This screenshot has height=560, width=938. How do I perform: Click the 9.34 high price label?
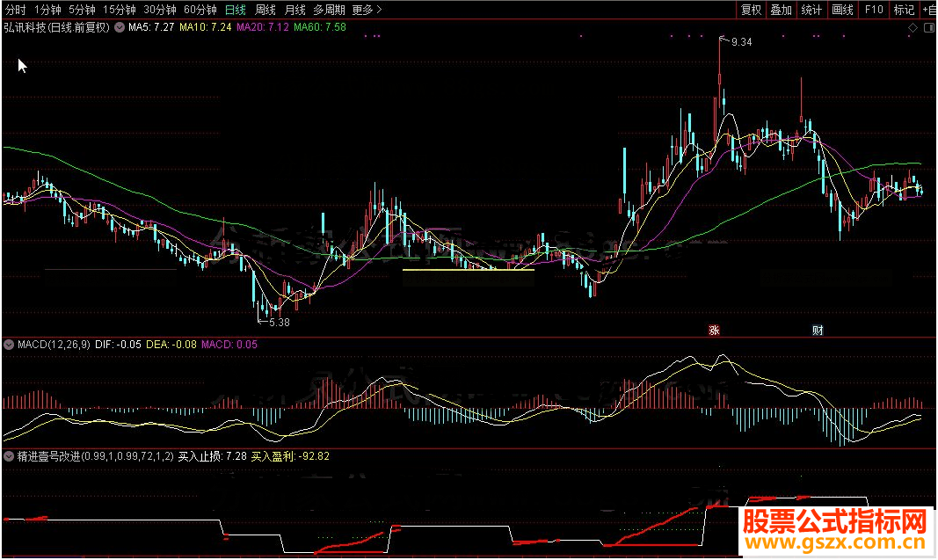(741, 42)
